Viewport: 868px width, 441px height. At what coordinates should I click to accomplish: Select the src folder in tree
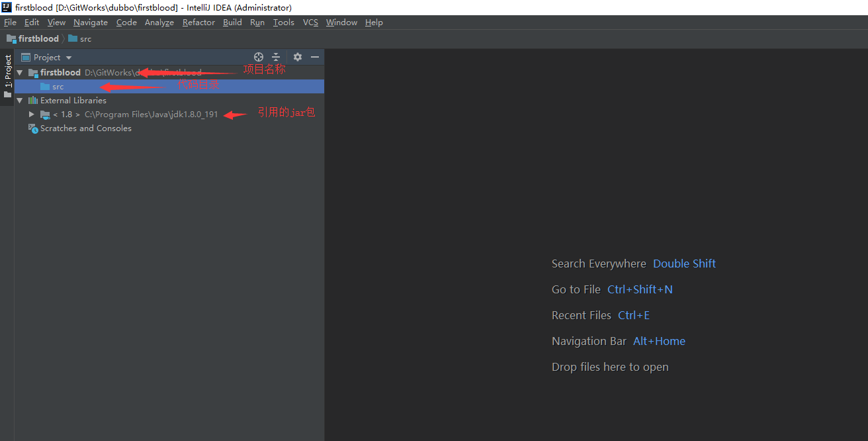click(169, 86)
